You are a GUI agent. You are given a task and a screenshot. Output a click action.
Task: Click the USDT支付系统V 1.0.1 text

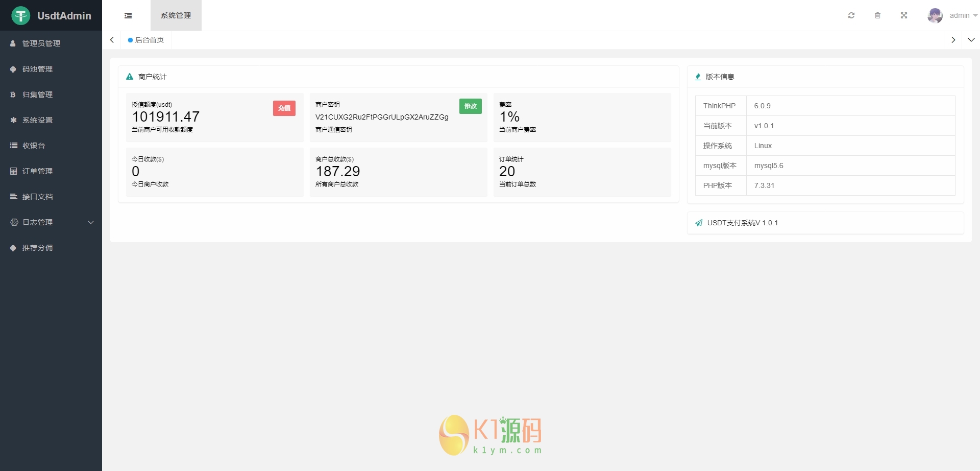(x=743, y=223)
